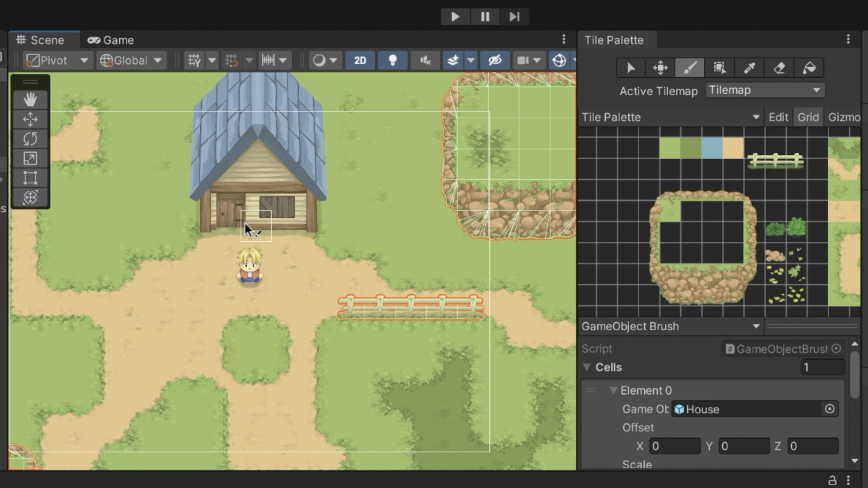Screen dimensions: 868x488
Task: Switch to the Game tab
Action: 111,40
